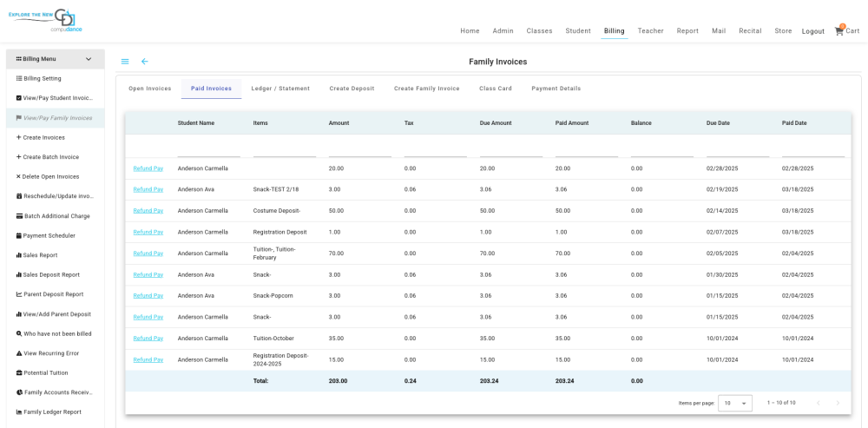This screenshot has height=428, width=868.
Task: Go to Home in top navigation
Action: coord(470,31)
